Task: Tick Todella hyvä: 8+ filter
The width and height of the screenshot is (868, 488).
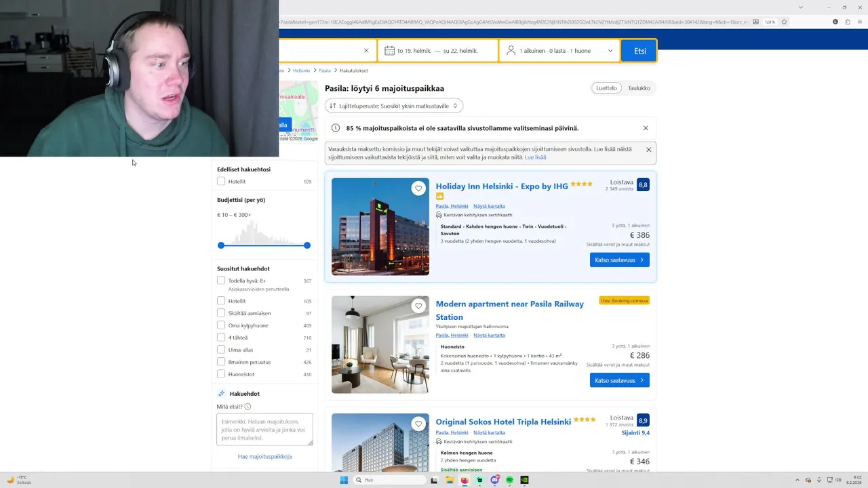Action: pyautogui.click(x=221, y=281)
